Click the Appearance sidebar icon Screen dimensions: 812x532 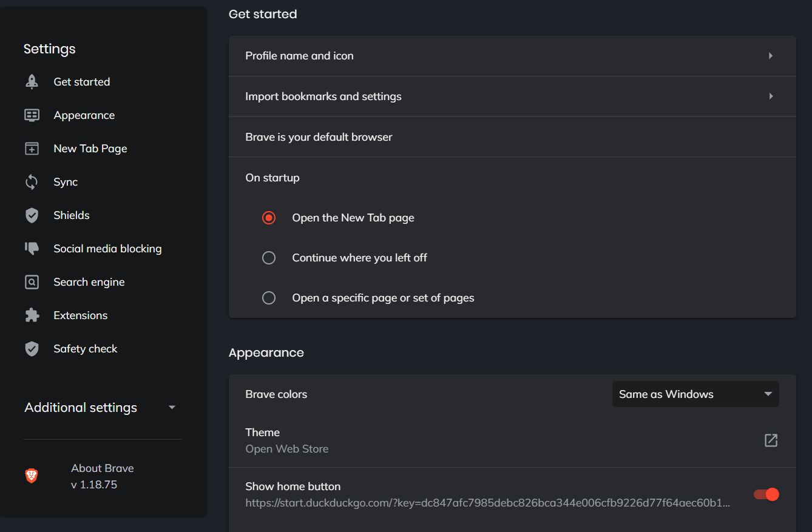(x=32, y=115)
